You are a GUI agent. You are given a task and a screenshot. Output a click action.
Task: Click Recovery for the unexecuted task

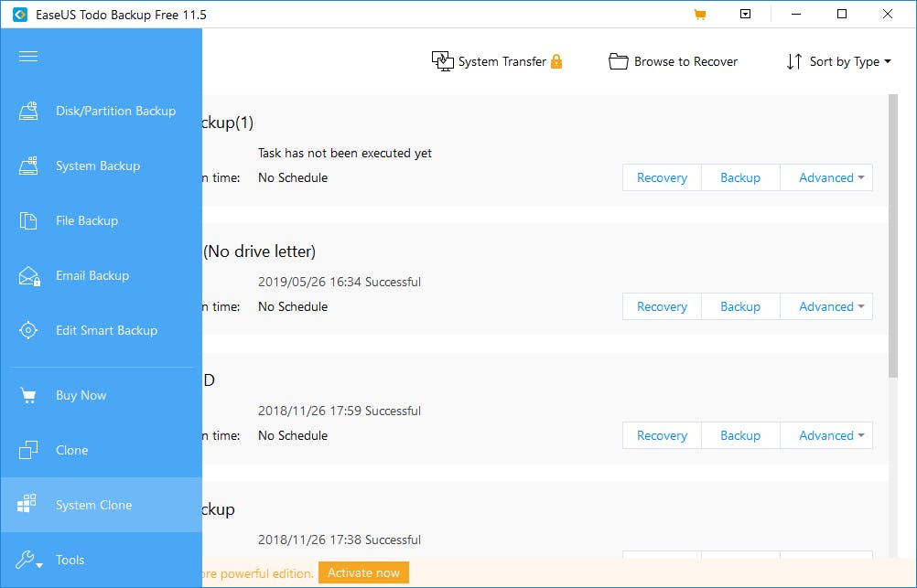[662, 177]
